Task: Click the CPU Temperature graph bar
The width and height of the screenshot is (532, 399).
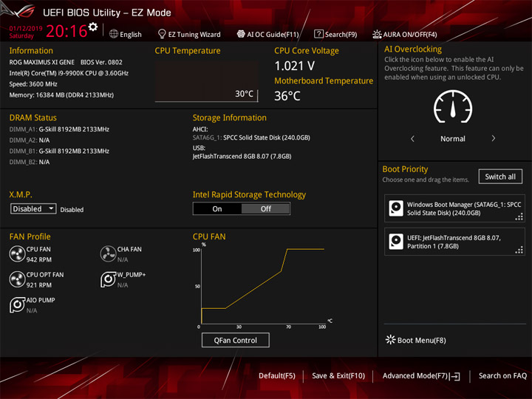Action: 207,81
